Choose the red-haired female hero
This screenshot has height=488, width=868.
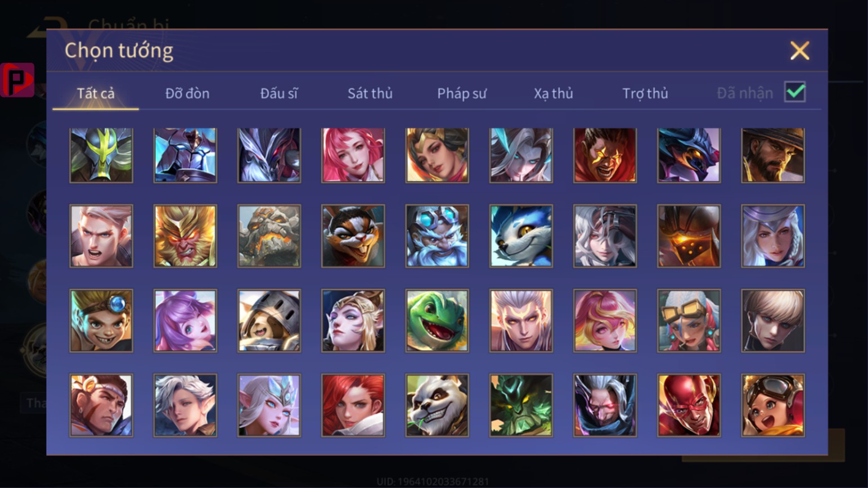click(353, 405)
